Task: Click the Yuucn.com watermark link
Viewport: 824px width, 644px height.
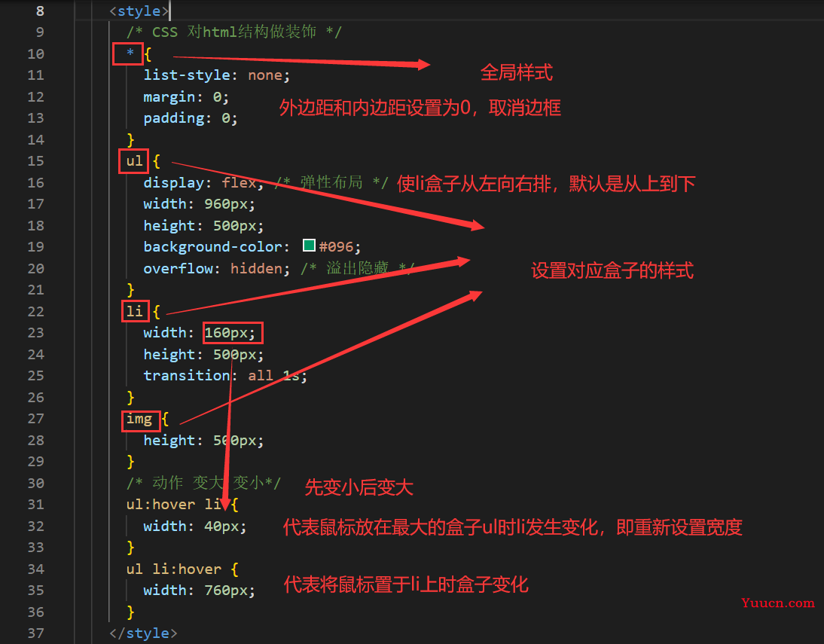Action: click(x=778, y=603)
